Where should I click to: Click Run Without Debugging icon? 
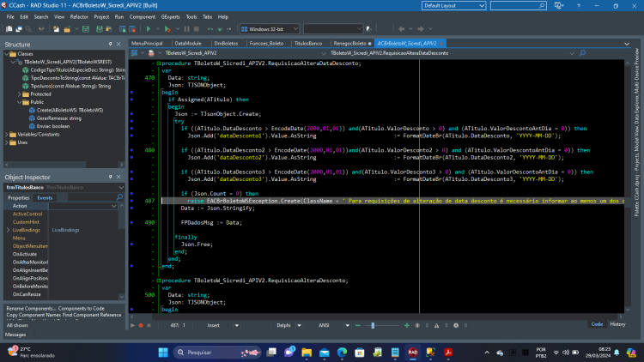[167, 28]
